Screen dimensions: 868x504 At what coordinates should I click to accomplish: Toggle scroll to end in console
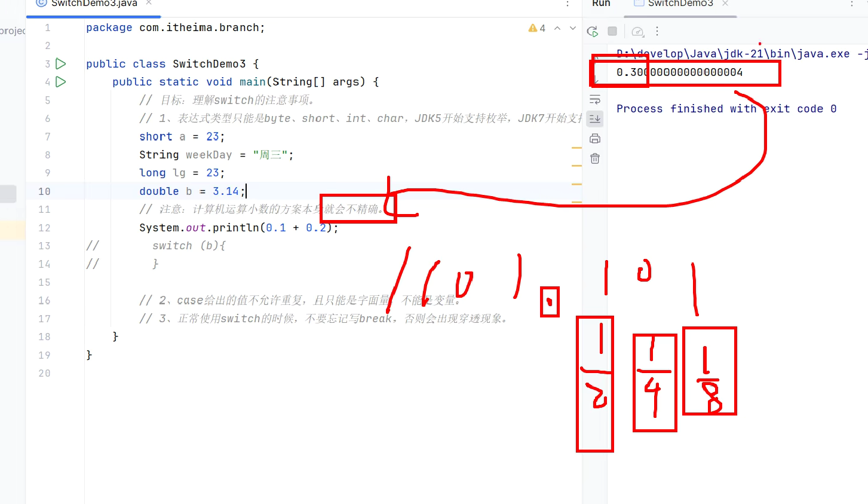coord(595,119)
